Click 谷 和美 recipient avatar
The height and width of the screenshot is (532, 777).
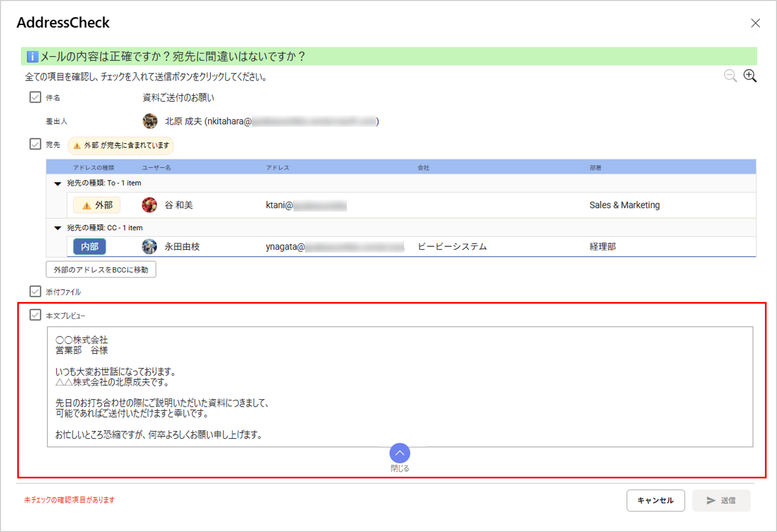coord(149,205)
